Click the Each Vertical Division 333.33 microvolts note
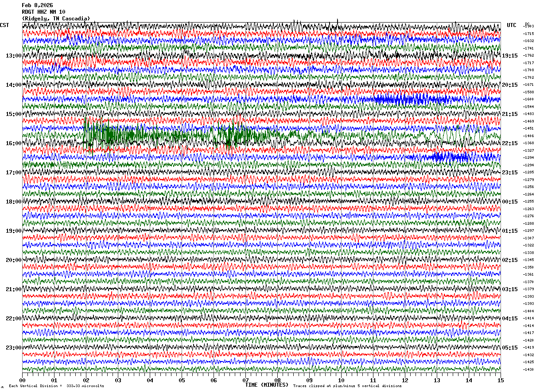 (x=57, y=386)
